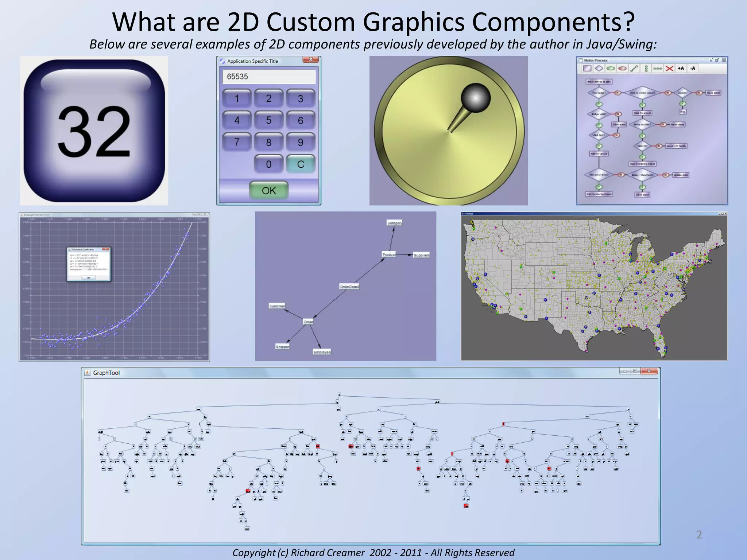Click the 65535 display field
The height and width of the screenshot is (560, 747).
pos(269,77)
